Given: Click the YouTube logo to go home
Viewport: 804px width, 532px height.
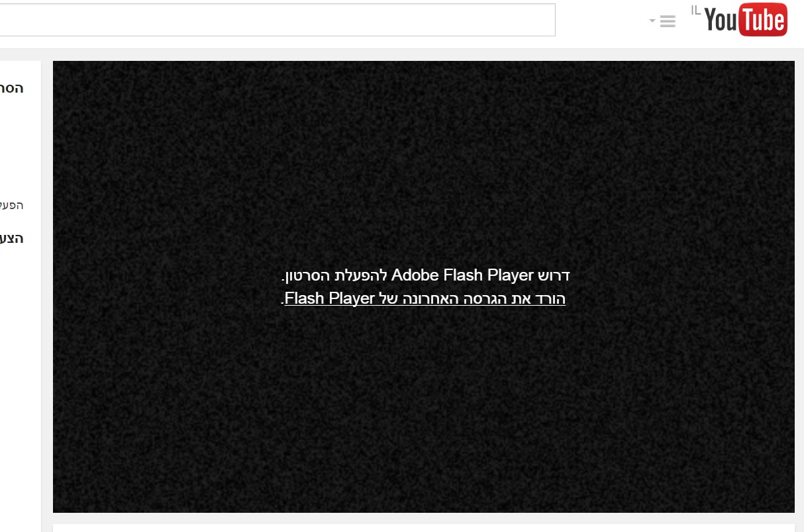Looking at the screenshot, I should [745, 20].
